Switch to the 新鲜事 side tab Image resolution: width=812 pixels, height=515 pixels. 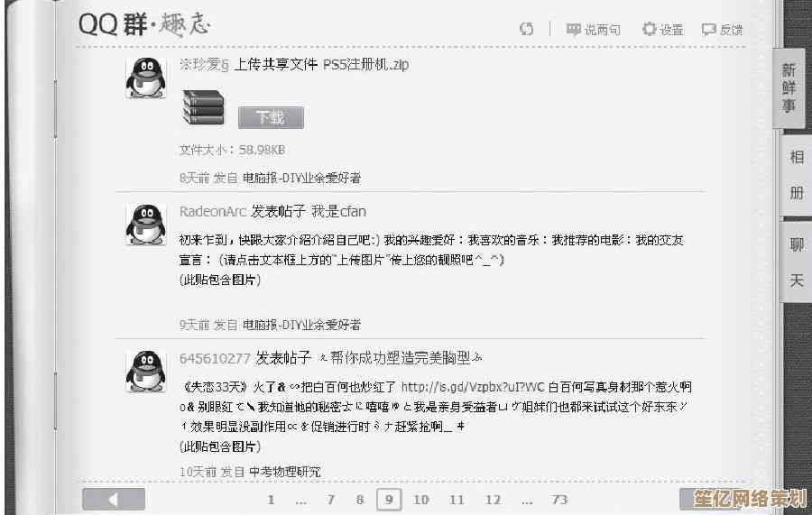789,88
